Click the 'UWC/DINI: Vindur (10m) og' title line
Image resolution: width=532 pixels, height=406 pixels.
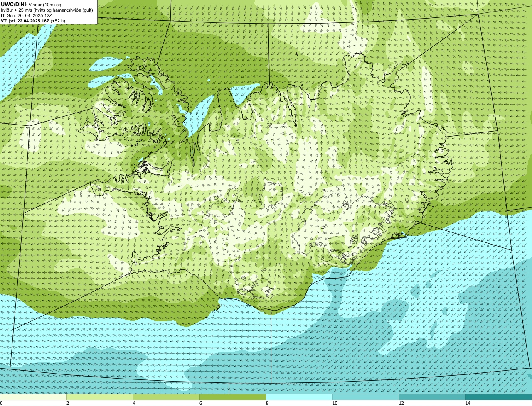[31, 4]
